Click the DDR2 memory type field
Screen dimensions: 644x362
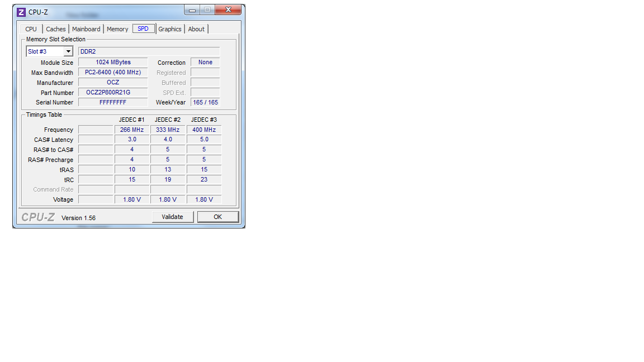[x=149, y=51]
